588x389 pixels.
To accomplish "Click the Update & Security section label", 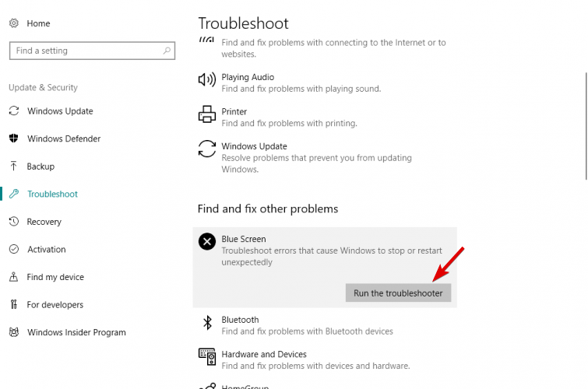I will 43,87.
